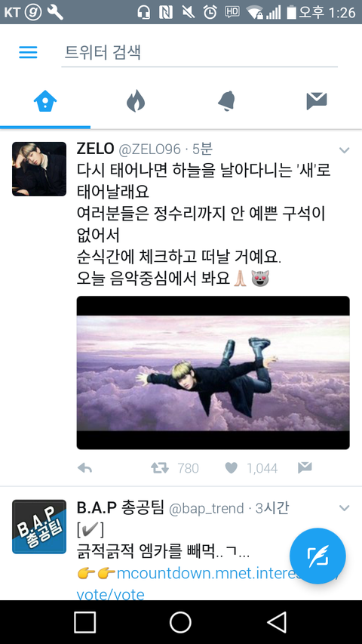Open ZELO's profile picture

[x=39, y=169]
